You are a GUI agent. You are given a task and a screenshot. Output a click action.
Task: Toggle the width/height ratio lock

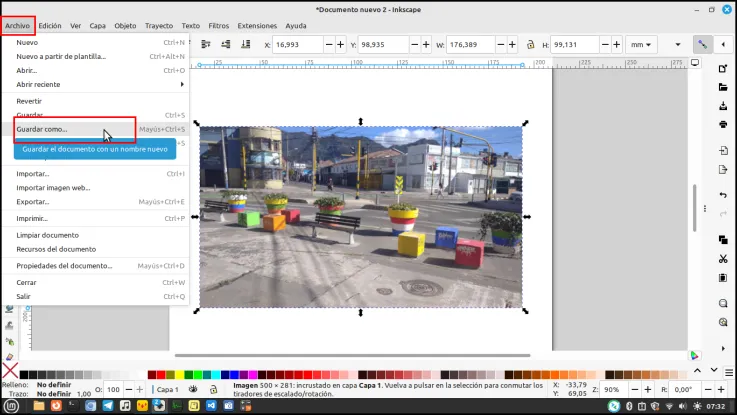click(x=530, y=45)
